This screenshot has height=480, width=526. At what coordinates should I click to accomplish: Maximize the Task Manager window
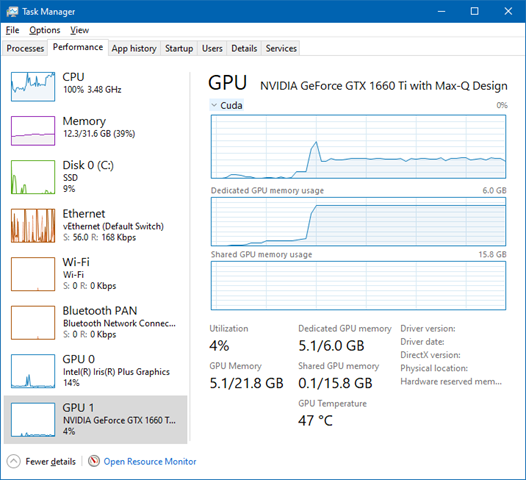475,11
